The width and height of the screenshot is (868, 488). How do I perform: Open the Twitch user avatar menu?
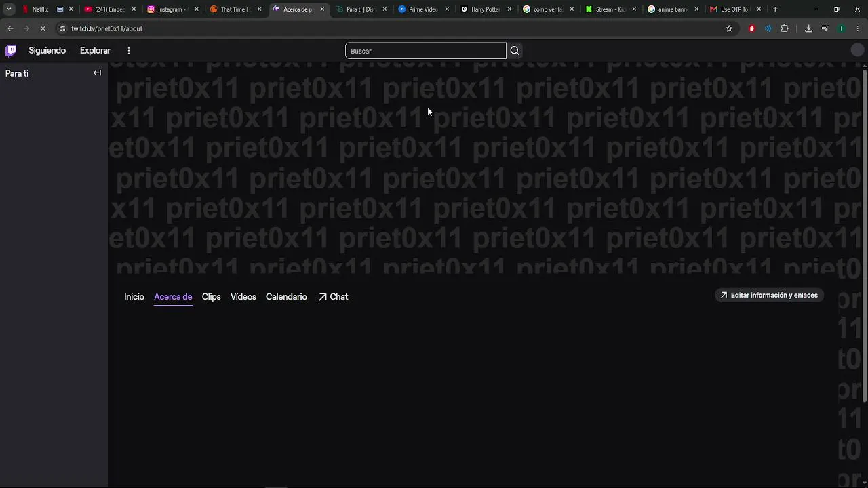857,50
